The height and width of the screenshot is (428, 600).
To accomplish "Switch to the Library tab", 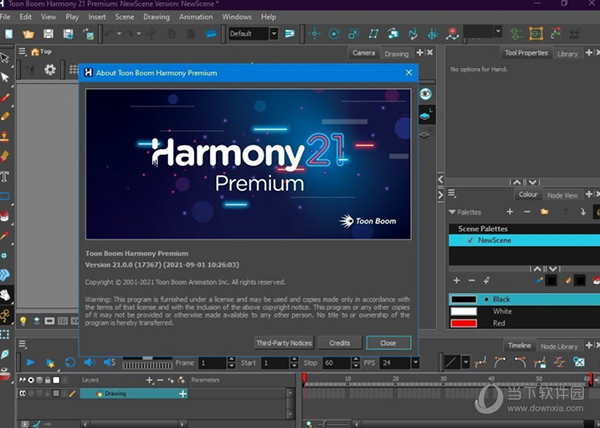I will (x=567, y=54).
